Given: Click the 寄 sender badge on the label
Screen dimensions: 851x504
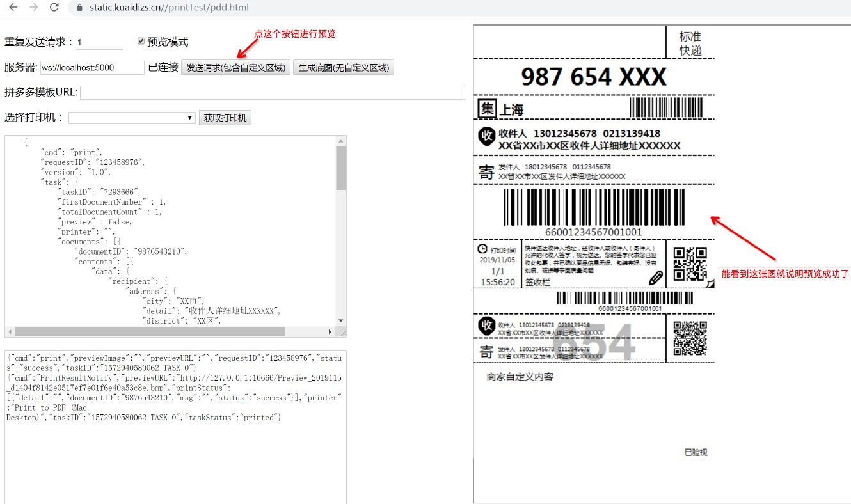Looking at the screenshot, I should [488, 172].
